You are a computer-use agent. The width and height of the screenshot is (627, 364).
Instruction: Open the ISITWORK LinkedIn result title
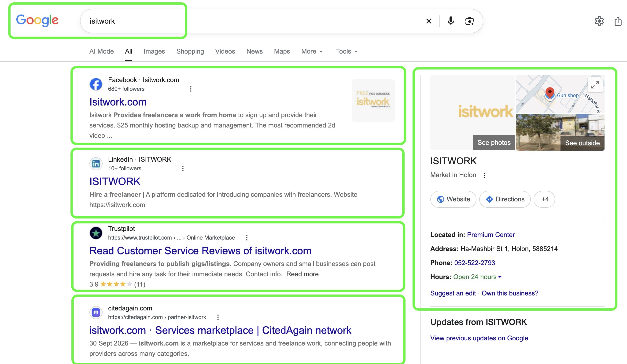point(115,182)
